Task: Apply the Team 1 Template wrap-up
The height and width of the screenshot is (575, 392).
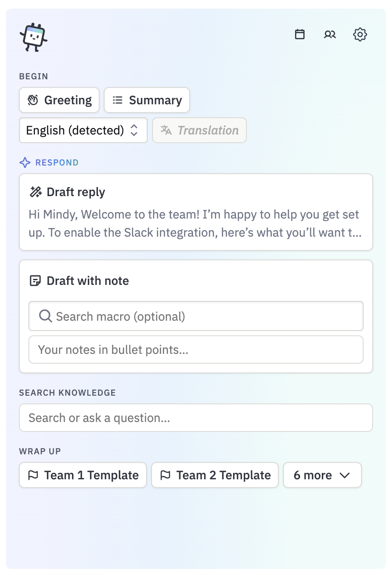Action: click(83, 475)
